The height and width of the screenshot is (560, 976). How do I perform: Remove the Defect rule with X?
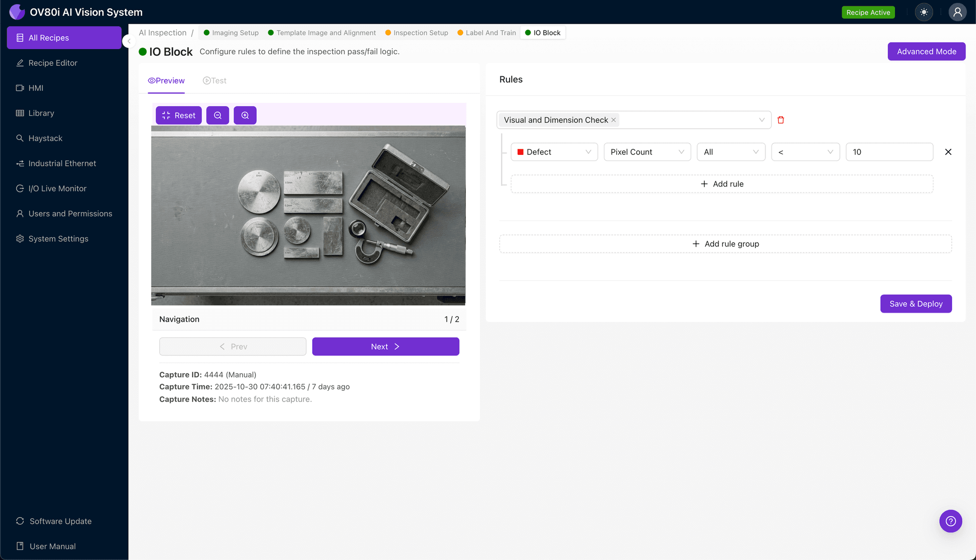tap(948, 152)
